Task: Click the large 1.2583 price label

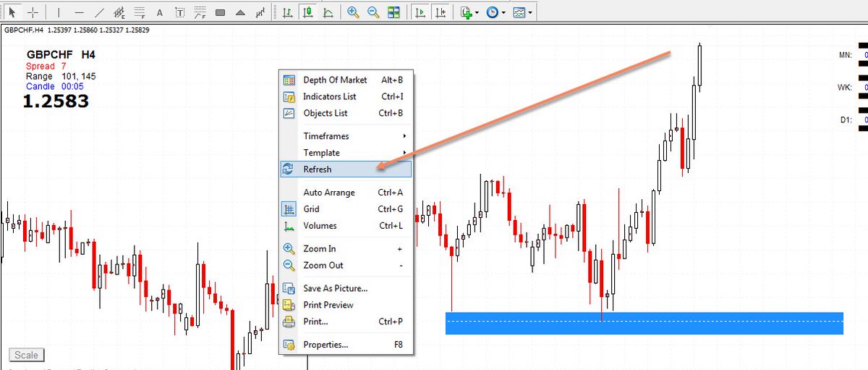Action: (56, 101)
